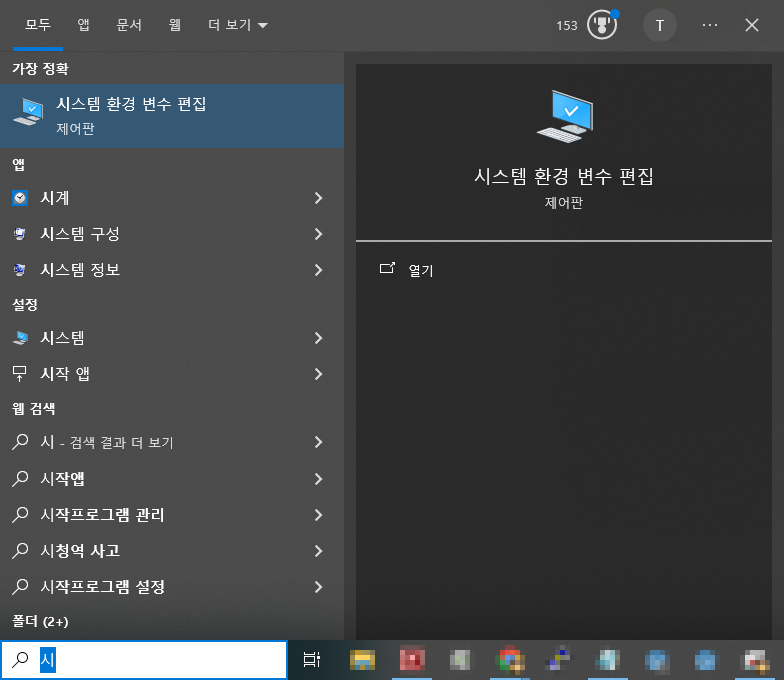Image resolution: width=784 pixels, height=680 pixels.
Task: Click the red pixelated taskbar app icon
Action: click(x=412, y=660)
